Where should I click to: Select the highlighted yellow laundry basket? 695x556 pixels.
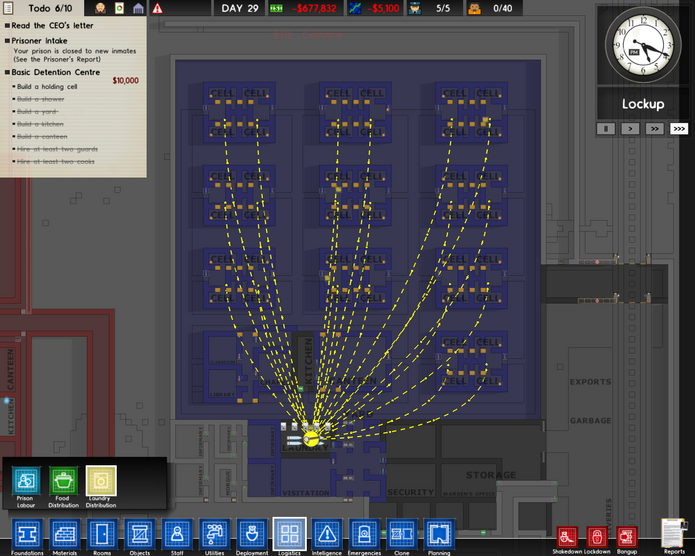click(x=311, y=439)
